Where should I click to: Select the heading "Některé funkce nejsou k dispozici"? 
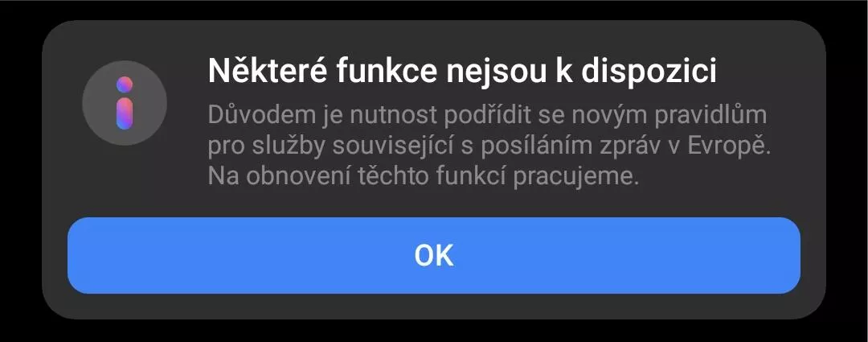pos(462,72)
